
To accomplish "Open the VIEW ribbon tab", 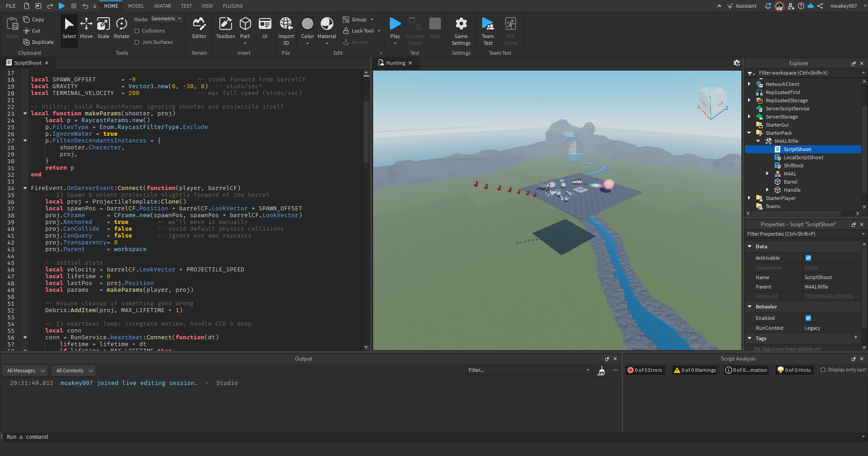I will [207, 6].
